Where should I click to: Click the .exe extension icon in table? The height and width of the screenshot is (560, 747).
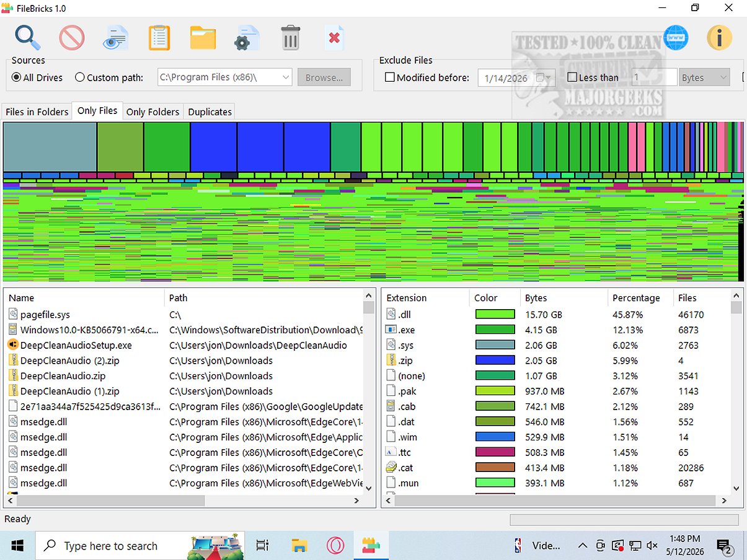click(391, 330)
